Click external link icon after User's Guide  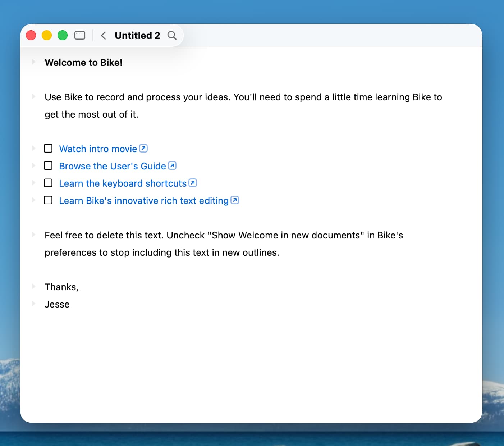coord(172,165)
